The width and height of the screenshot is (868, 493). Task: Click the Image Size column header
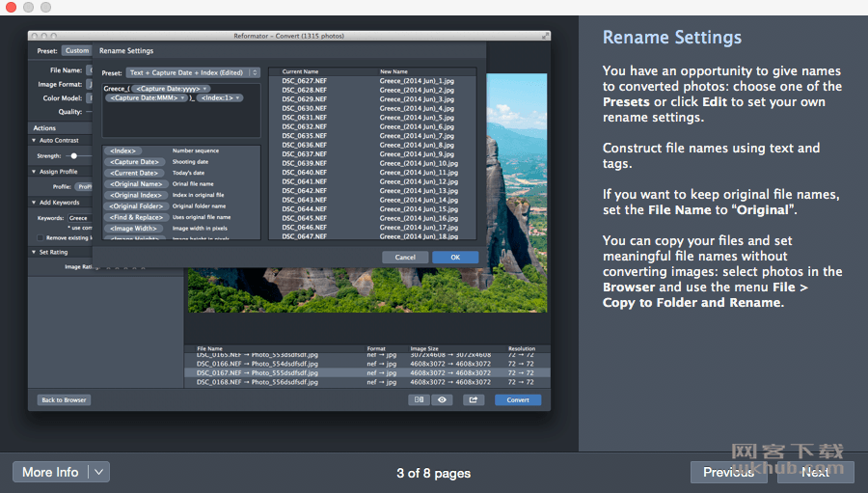pyautogui.click(x=424, y=348)
